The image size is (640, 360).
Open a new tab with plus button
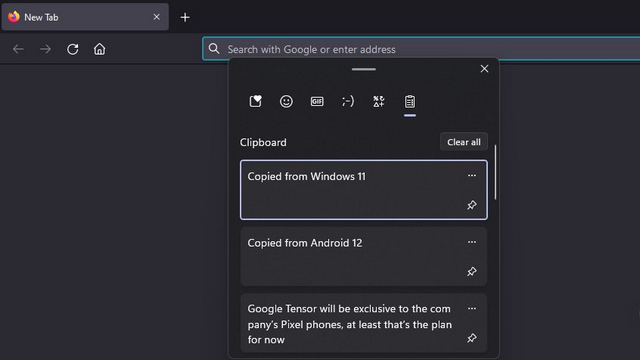coord(185,17)
